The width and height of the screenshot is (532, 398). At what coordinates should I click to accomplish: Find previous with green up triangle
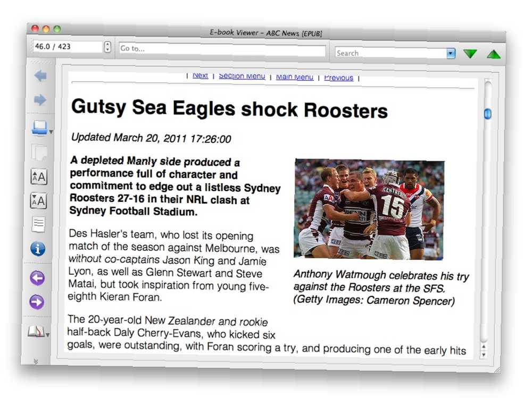point(494,54)
